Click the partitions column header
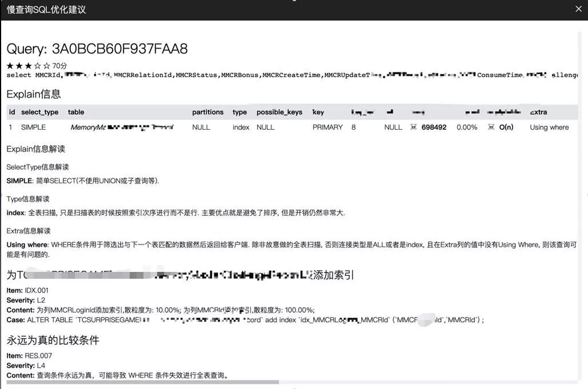This screenshot has width=588, height=389. 207,112
